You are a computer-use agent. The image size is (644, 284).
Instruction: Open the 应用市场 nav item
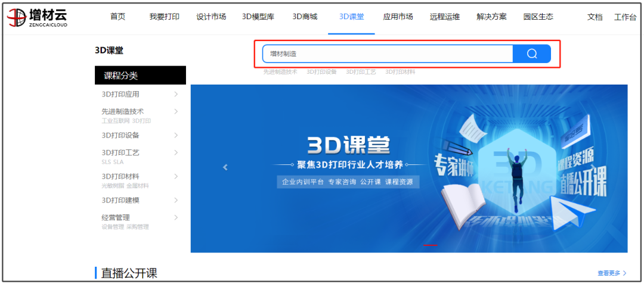tap(398, 17)
